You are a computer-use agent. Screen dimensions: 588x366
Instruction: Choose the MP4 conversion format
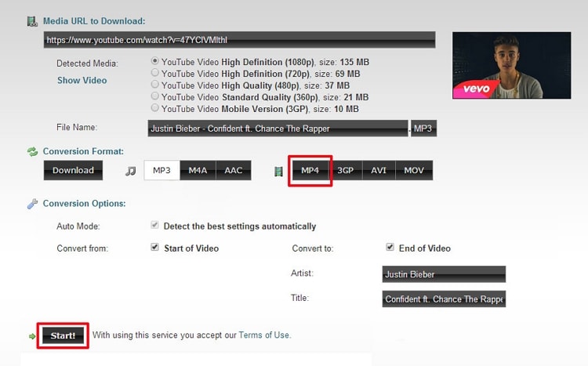click(x=310, y=170)
